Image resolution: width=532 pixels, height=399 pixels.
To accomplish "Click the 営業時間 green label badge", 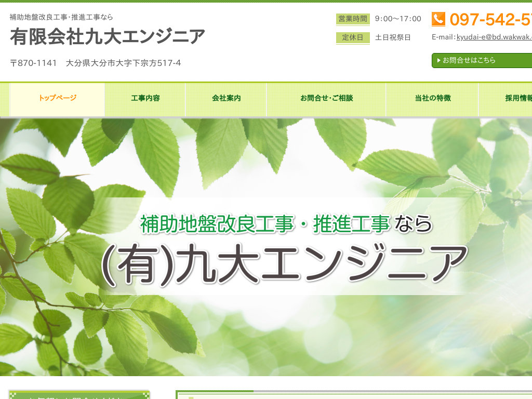I will [352, 19].
